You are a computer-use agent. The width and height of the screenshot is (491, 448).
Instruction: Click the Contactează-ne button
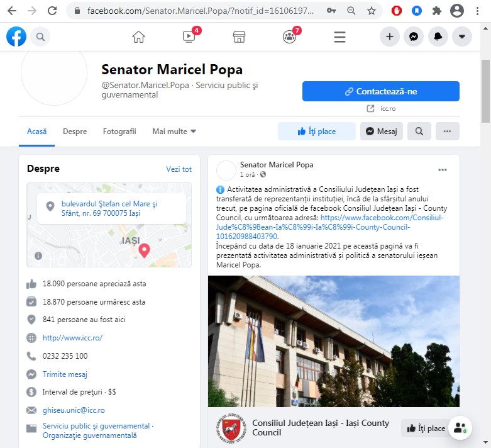pyautogui.click(x=380, y=91)
